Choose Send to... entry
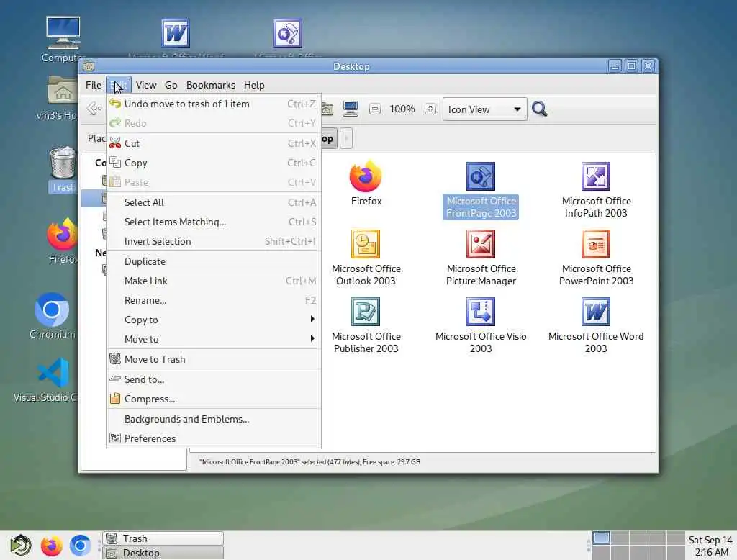The image size is (737, 560). tap(214, 379)
